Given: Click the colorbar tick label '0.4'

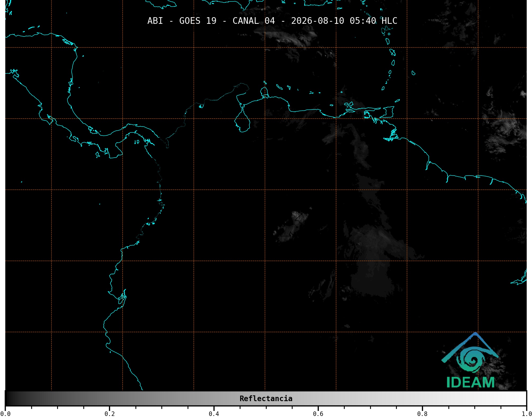Looking at the screenshot, I should [214, 414].
